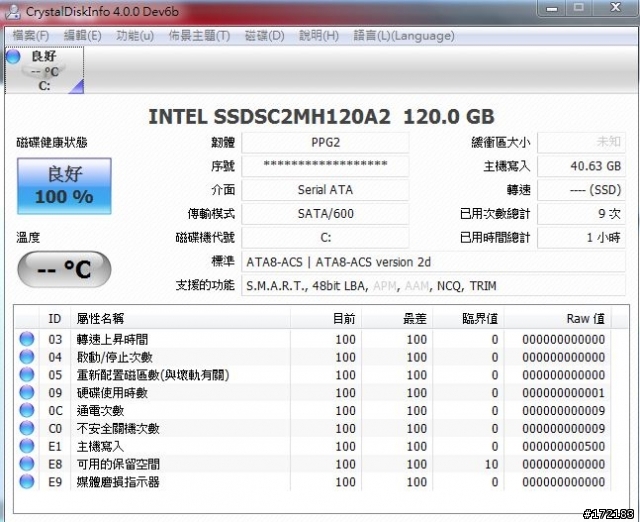
Task: Select the 重新配置磁區數 attribute row
Action: pos(313,375)
